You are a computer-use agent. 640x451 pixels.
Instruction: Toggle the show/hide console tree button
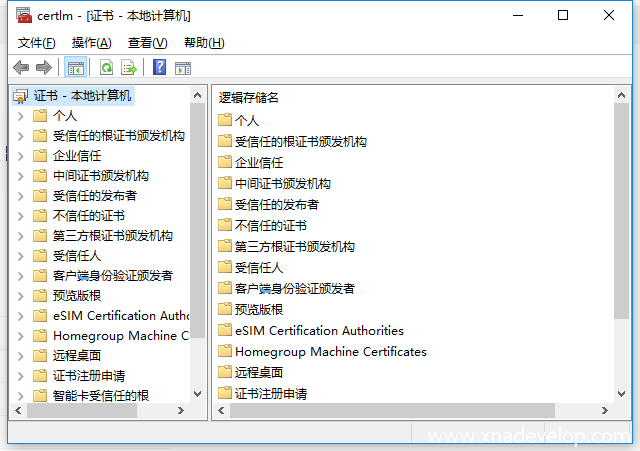point(75,67)
